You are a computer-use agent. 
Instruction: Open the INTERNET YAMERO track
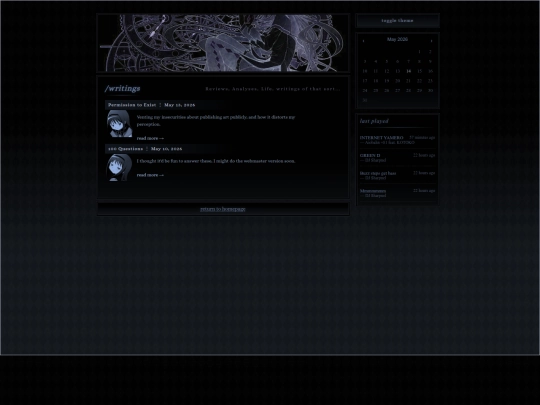(382, 137)
